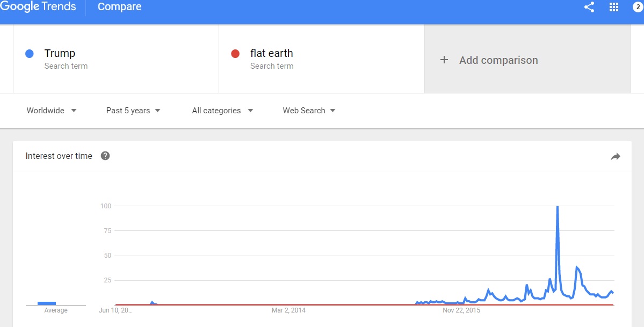Click the share icon in header
The image size is (644, 327).
[589, 7]
